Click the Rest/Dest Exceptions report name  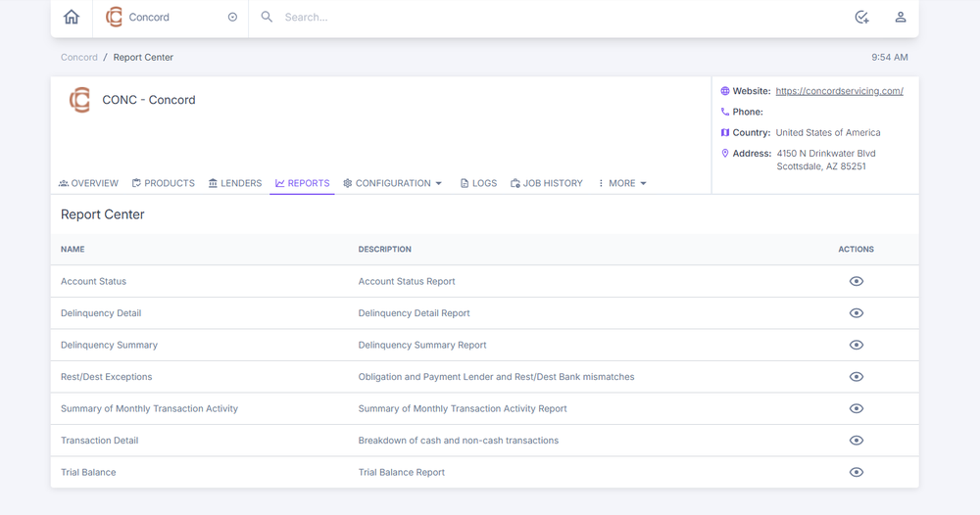pyautogui.click(x=106, y=376)
